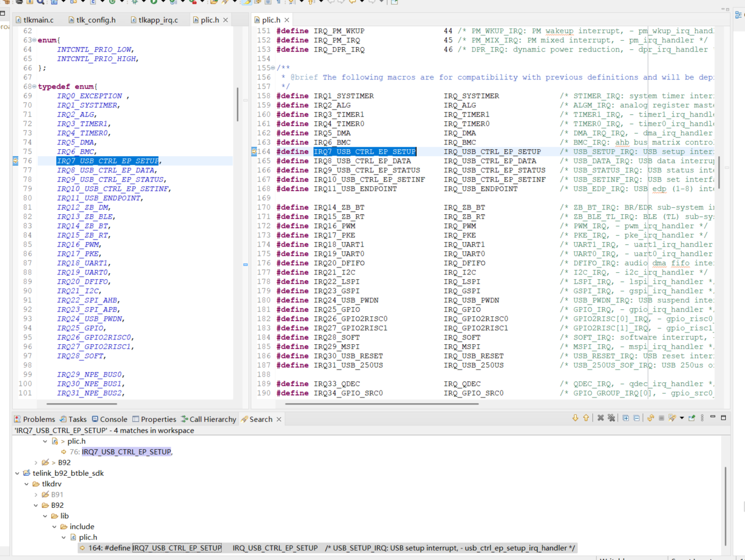Click the Console view icon
This screenshot has width=745, height=560.
click(95, 419)
